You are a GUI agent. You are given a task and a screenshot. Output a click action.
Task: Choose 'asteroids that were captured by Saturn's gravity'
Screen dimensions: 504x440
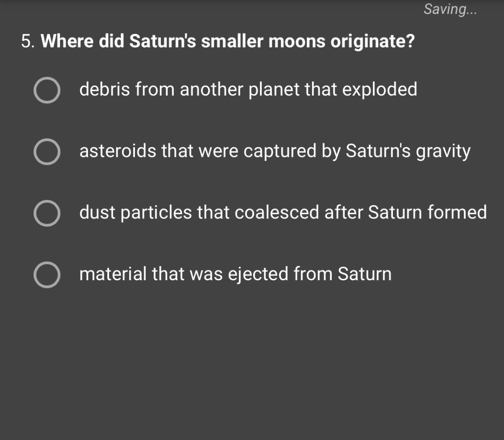pyautogui.click(x=47, y=153)
